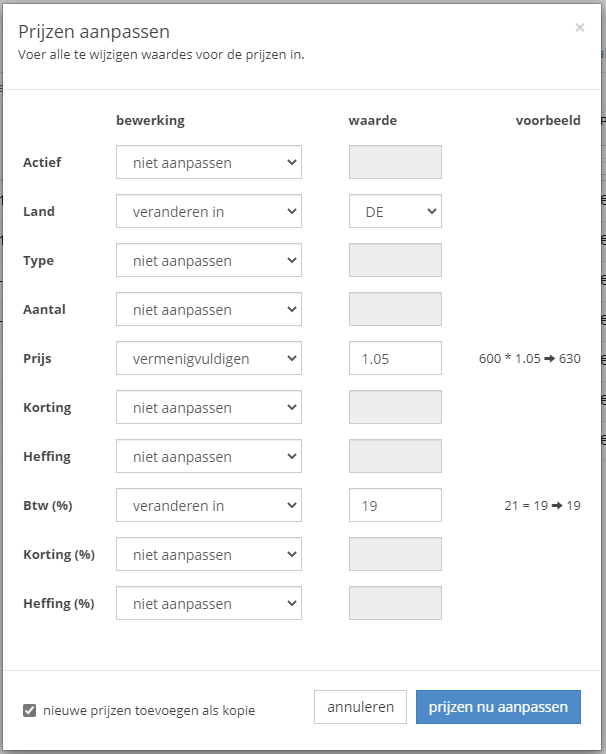This screenshot has height=754, width=606.
Task: Click the Aantal row label
Action: pos(44,310)
